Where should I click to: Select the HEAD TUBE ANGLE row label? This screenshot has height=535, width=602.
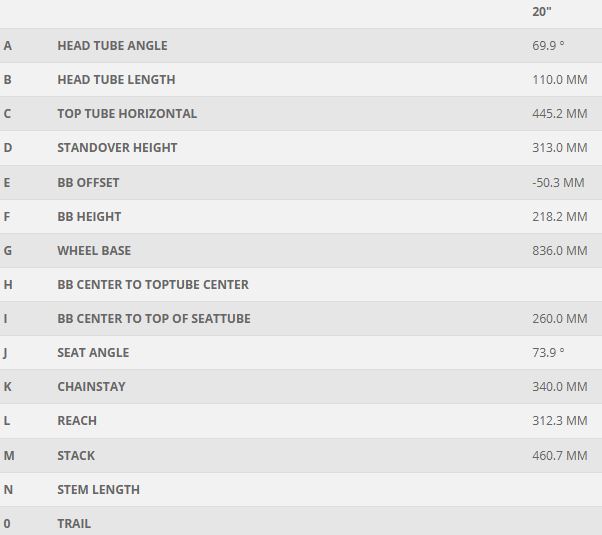112,46
